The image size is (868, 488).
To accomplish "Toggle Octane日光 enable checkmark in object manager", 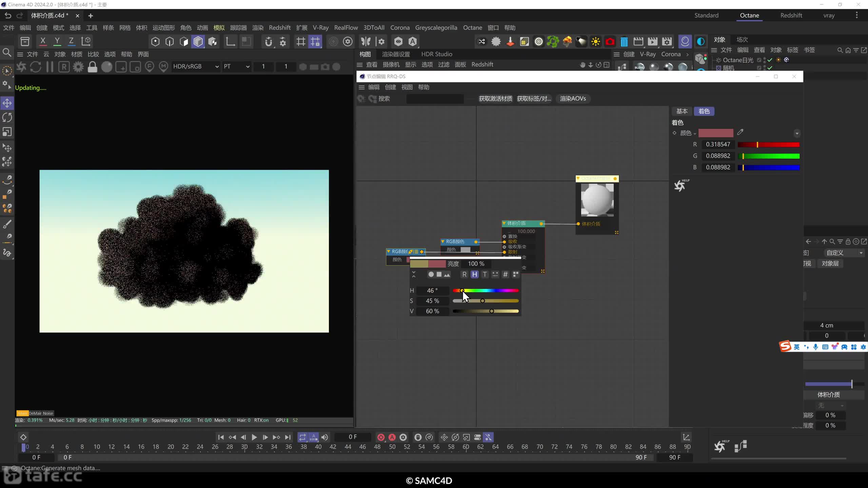I will pos(770,60).
